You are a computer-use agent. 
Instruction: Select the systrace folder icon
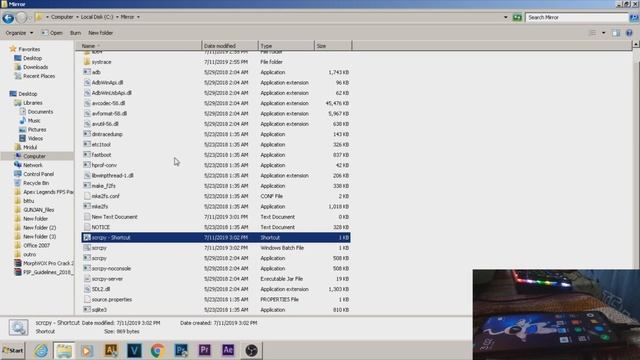coord(87,62)
